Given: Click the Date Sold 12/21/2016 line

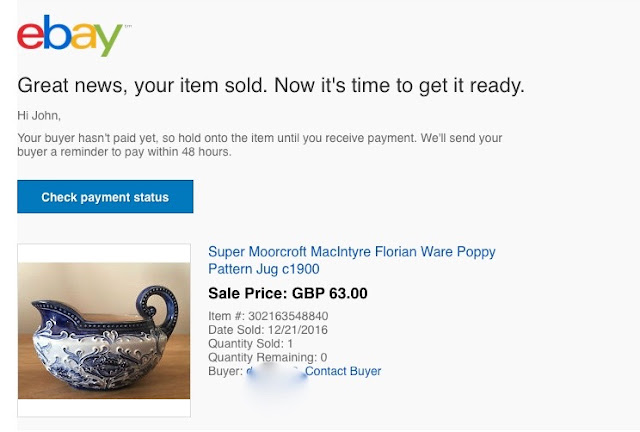Looking at the screenshot, I should coord(267,330).
